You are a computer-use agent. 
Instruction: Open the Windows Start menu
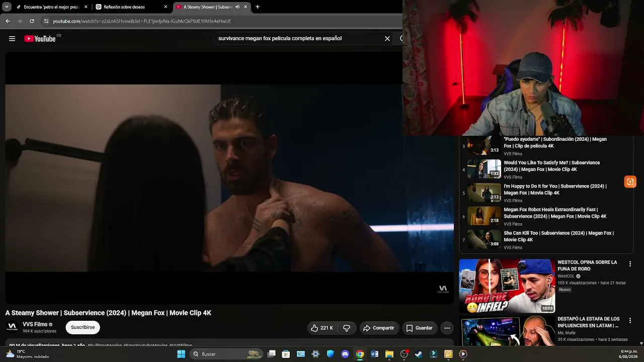click(181, 354)
